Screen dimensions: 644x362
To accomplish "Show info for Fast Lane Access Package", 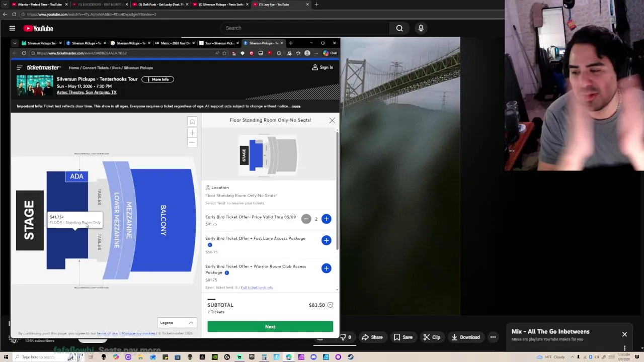I will [x=210, y=245].
